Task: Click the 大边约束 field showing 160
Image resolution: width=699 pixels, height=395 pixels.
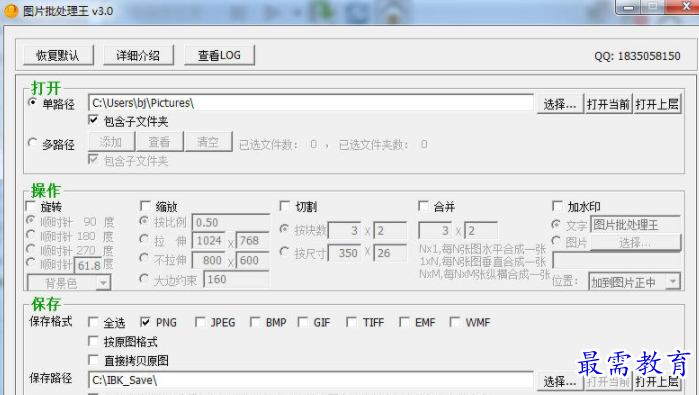Action: pos(237,280)
